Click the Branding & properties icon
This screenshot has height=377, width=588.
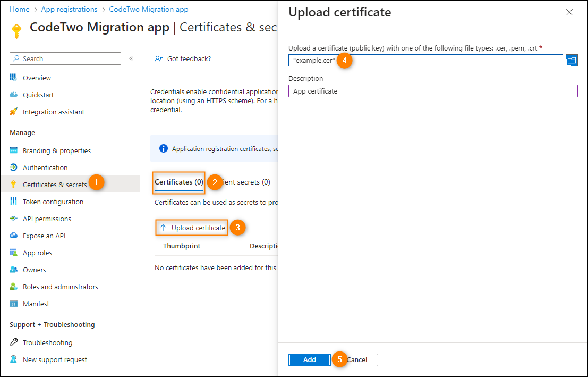click(13, 150)
